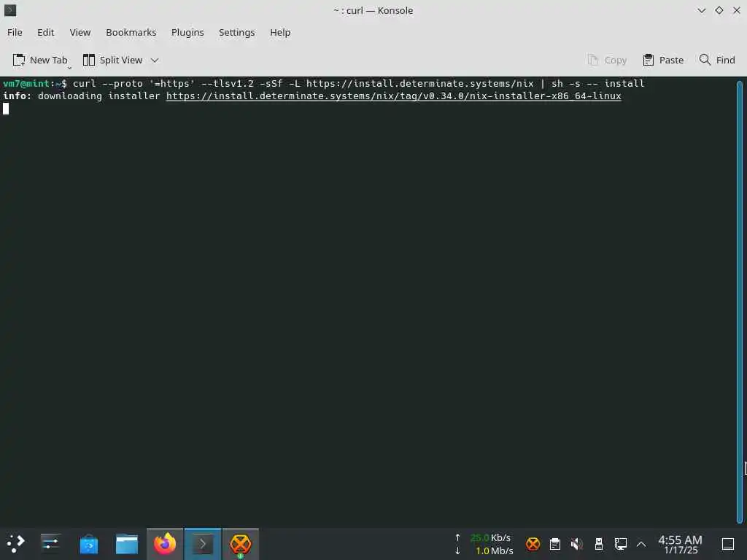Open the Settings menu
Viewport: 747px width, 560px height.
pyautogui.click(x=237, y=32)
